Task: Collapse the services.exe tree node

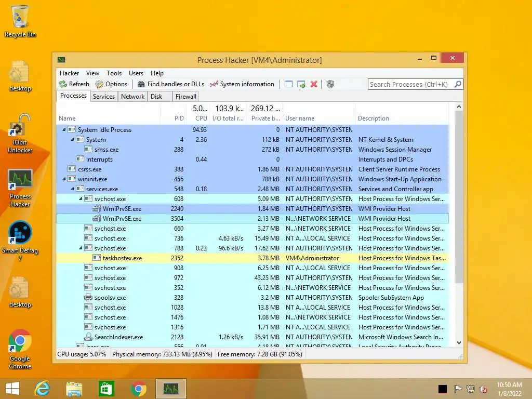Action: [72, 189]
